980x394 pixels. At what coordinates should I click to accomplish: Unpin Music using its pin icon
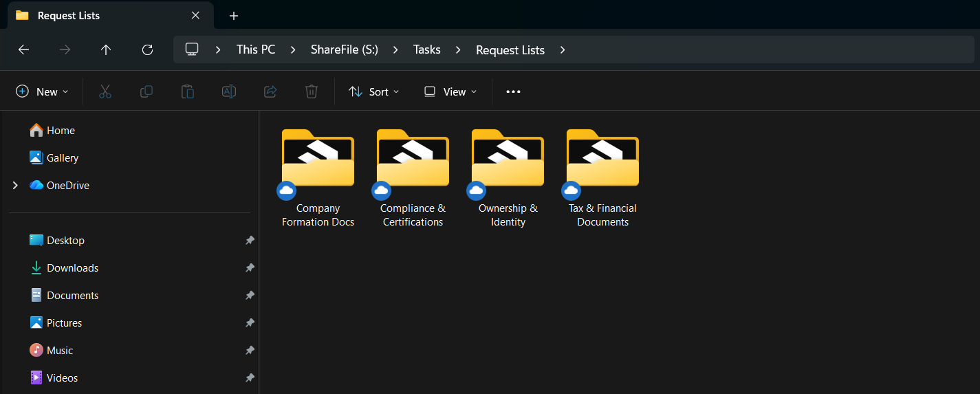pyautogui.click(x=250, y=350)
